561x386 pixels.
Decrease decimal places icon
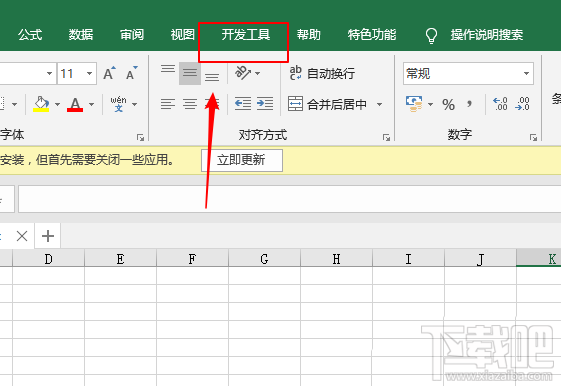[522, 104]
